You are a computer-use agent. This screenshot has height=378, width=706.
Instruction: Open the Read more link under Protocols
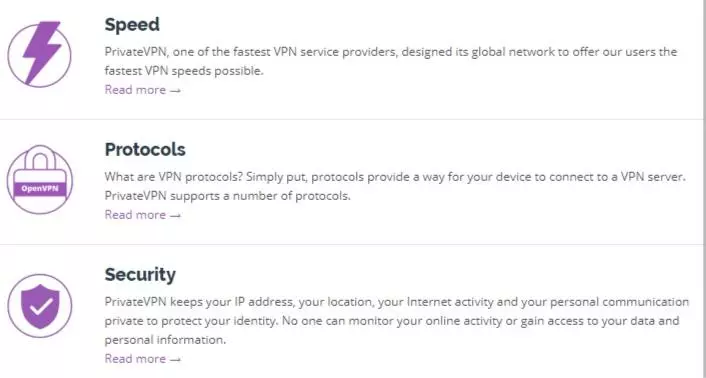[x=143, y=215]
